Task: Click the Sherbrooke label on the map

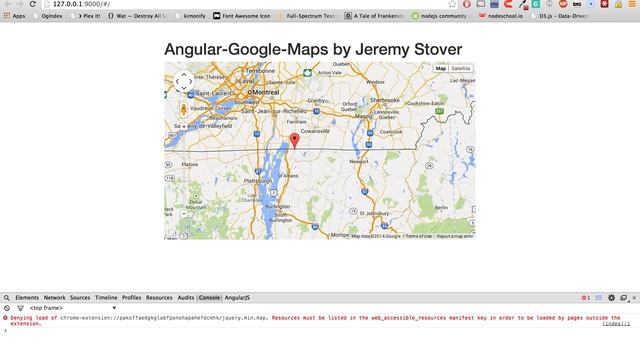Action: 384,100
